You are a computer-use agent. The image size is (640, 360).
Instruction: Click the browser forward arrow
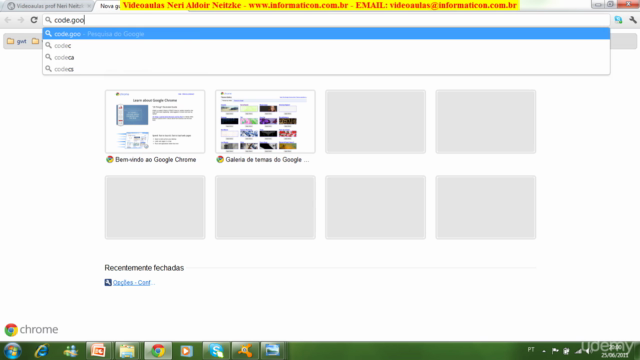(x=20, y=20)
